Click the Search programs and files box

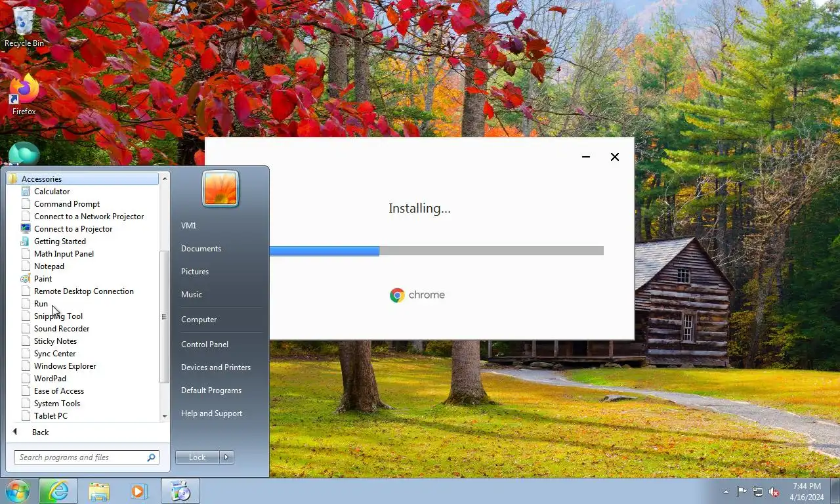(x=86, y=457)
